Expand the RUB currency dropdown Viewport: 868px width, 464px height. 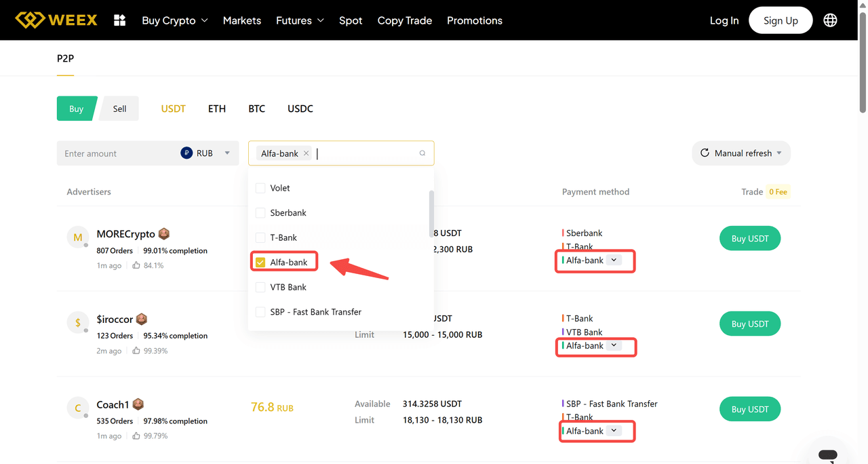tap(227, 153)
